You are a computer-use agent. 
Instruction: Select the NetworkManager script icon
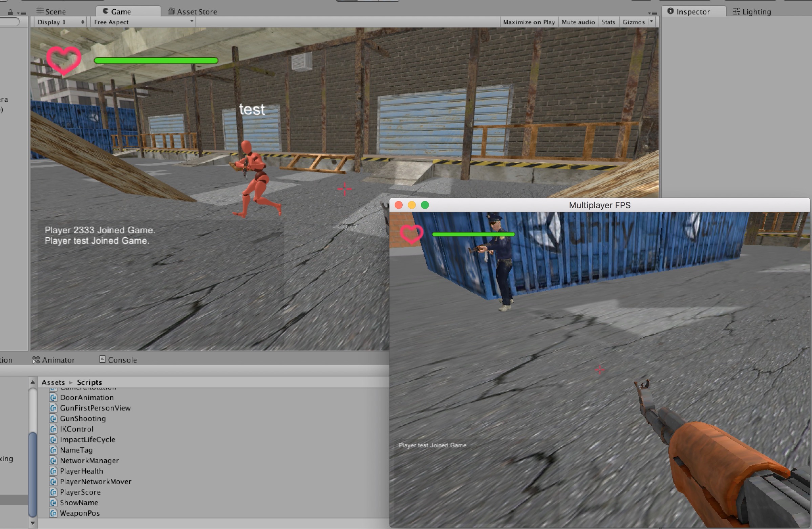pyautogui.click(x=53, y=461)
